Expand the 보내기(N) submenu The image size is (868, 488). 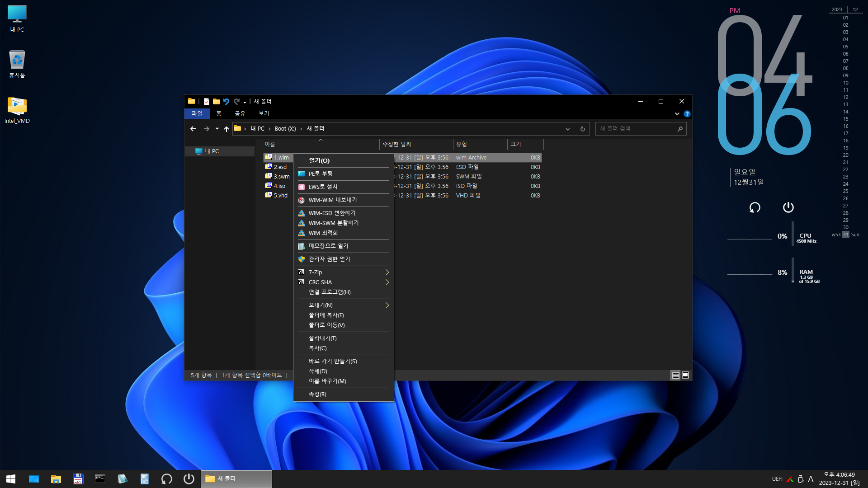coord(344,305)
